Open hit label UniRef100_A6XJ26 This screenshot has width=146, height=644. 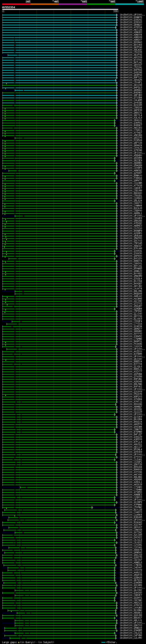(x=131, y=30)
